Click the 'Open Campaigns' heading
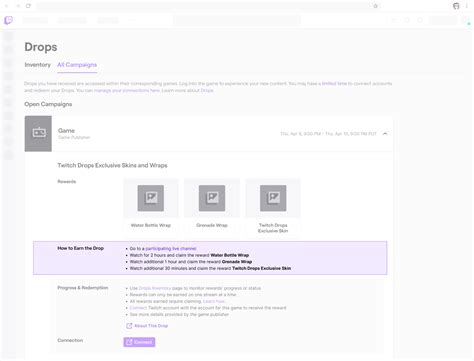The height and width of the screenshot is (361, 474). coord(48,104)
